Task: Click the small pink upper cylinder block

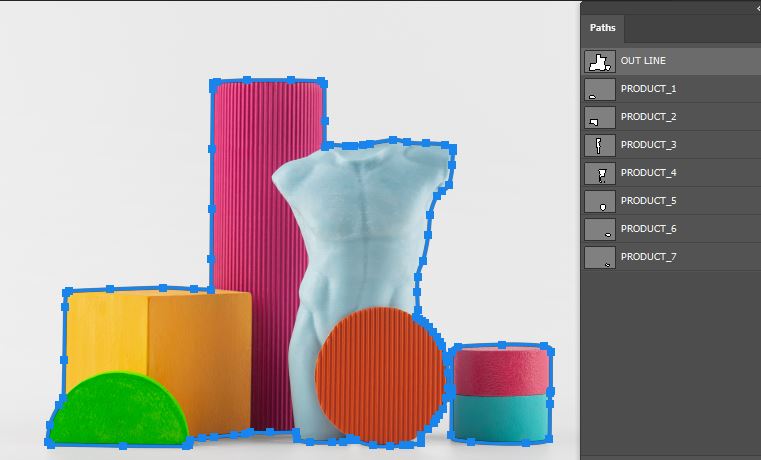Action: pos(501,371)
